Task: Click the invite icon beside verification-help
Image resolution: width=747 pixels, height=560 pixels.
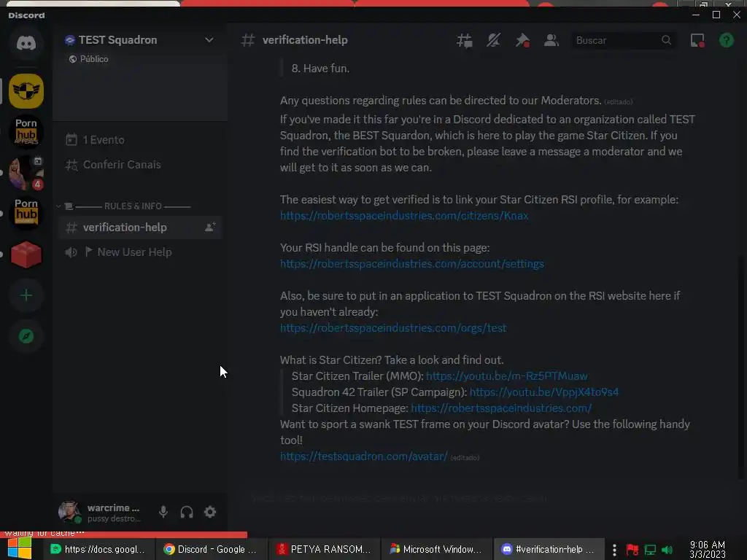Action: (x=210, y=227)
